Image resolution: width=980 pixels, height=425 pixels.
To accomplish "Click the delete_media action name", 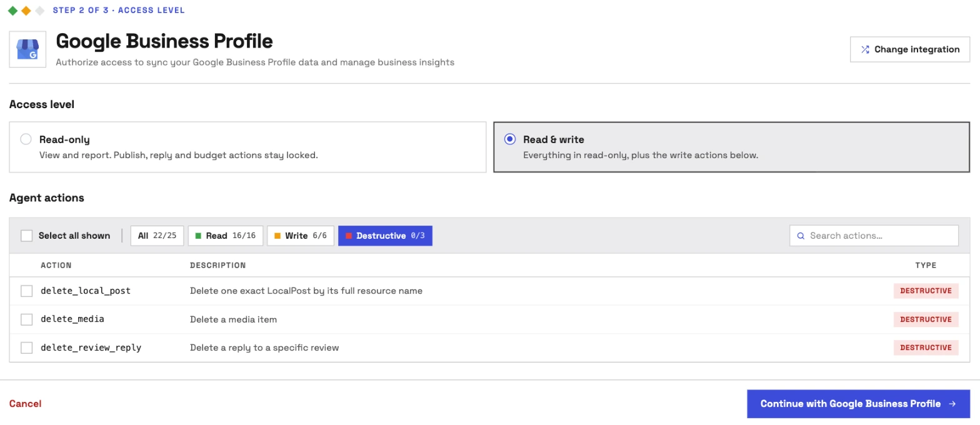I will (72, 319).
